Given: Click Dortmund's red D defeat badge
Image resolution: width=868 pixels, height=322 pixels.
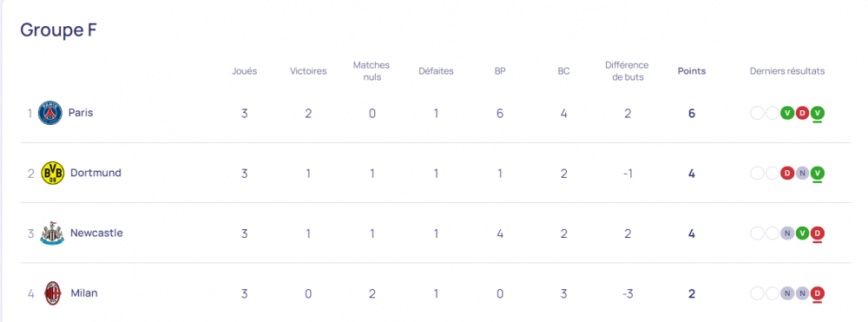Looking at the screenshot, I should pyautogui.click(x=787, y=174).
